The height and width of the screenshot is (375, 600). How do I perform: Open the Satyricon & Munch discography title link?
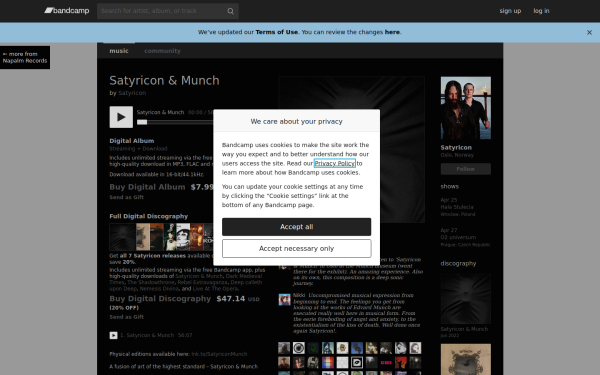464,329
